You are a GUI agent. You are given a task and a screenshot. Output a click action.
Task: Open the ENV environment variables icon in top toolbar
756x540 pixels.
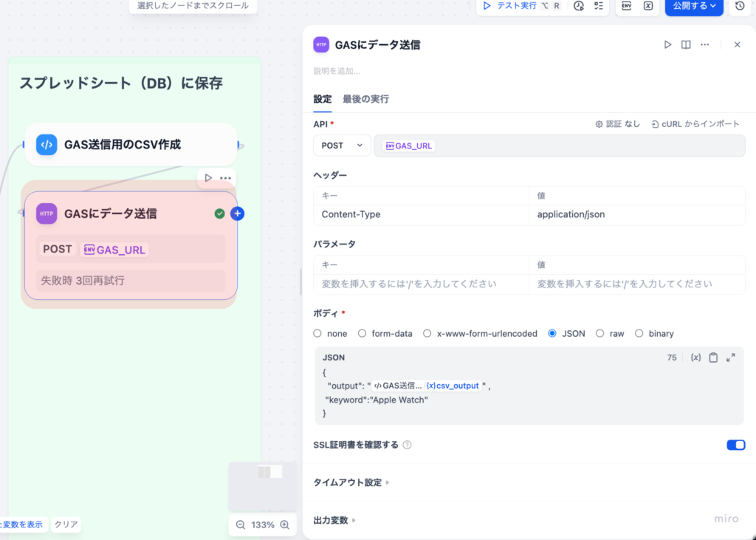coord(627,6)
